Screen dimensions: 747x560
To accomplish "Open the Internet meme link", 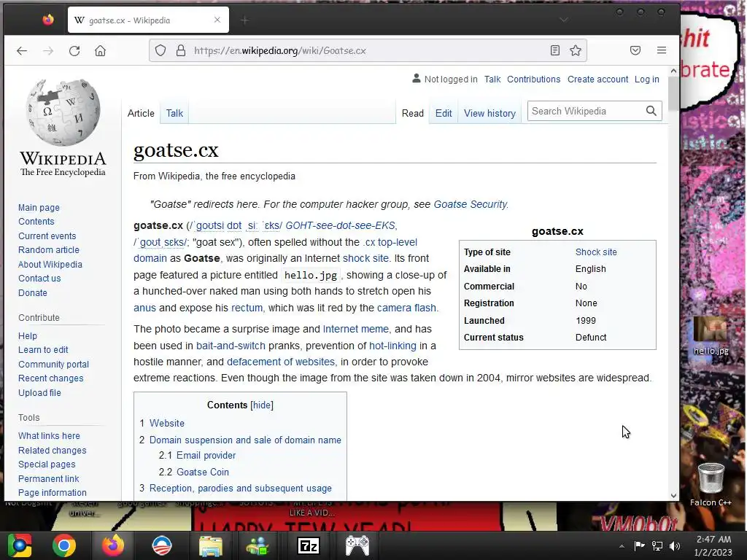I will [356, 329].
